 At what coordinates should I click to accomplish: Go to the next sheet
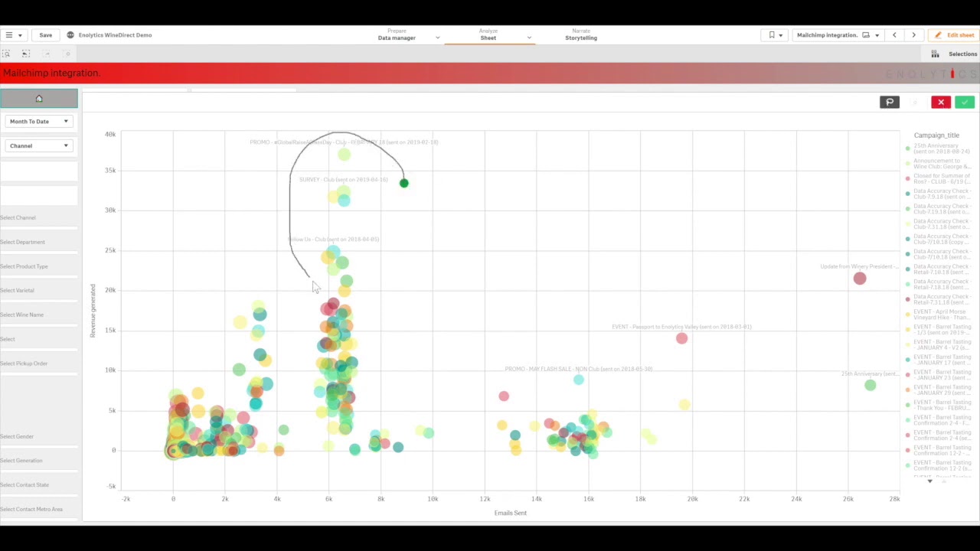913,35
